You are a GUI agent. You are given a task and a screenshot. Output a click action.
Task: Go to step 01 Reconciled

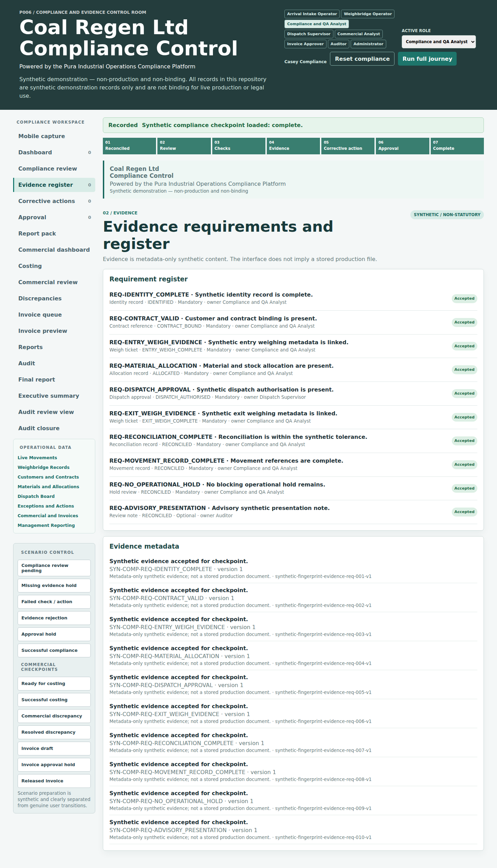[x=129, y=146]
